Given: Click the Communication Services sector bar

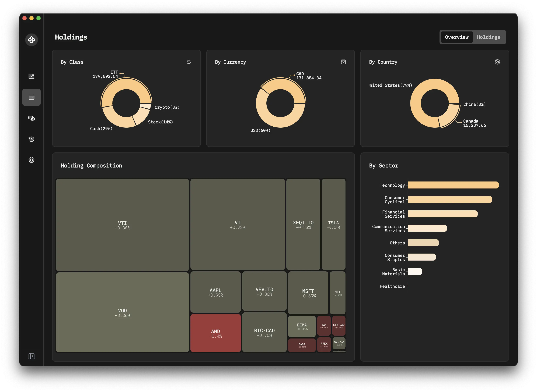Looking at the screenshot, I should (x=427, y=228).
